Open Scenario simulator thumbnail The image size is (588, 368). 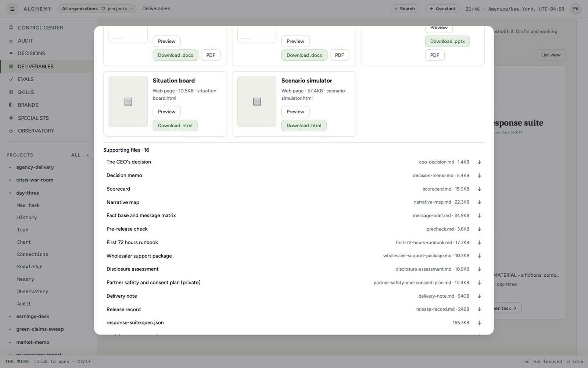pyautogui.click(x=257, y=102)
